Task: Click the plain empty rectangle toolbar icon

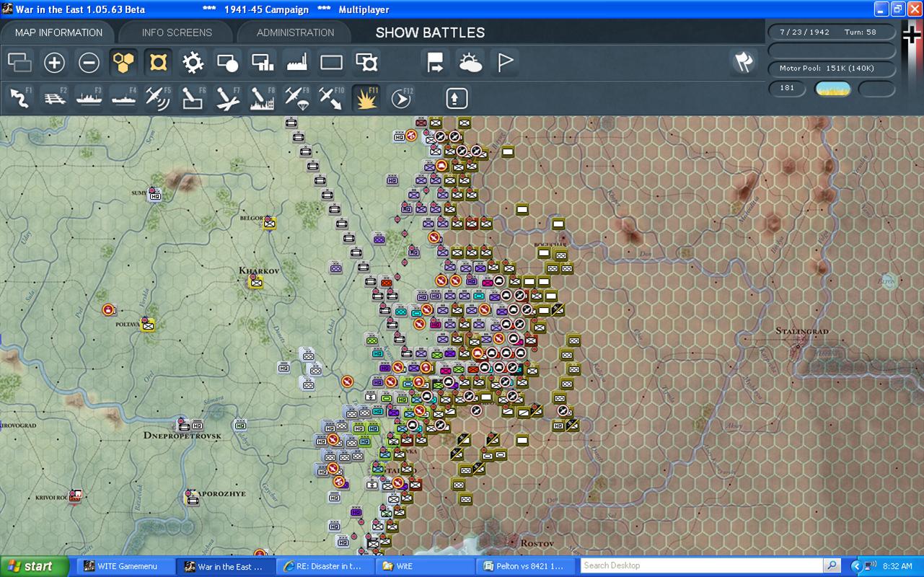Action: pos(332,63)
